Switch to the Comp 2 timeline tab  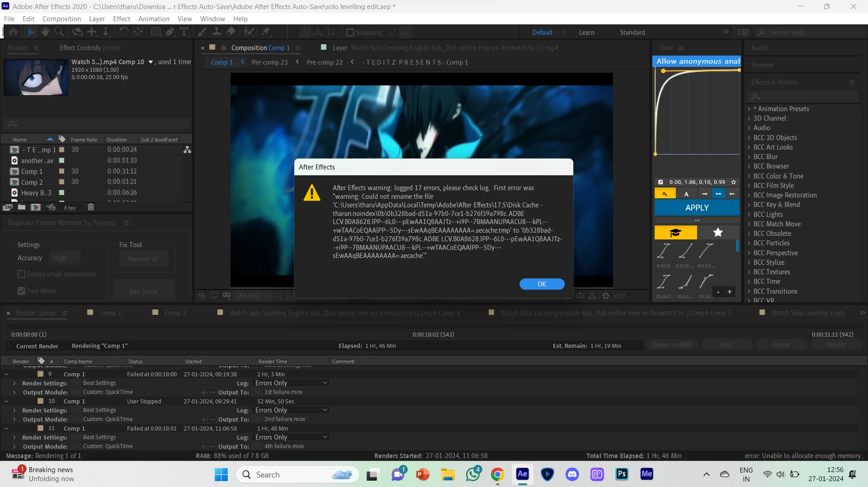tap(175, 313)
